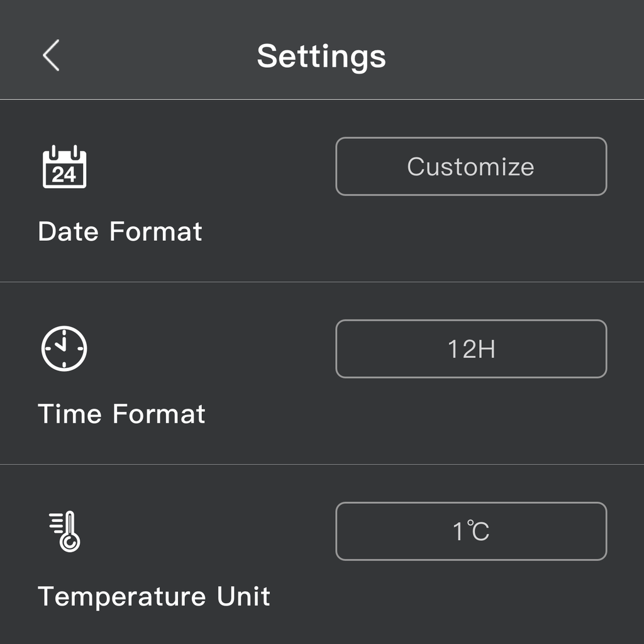This screenshot has width=644, height=644.
Task: Click header bar area right of Settings title
Action: click(x=516, y=55)
